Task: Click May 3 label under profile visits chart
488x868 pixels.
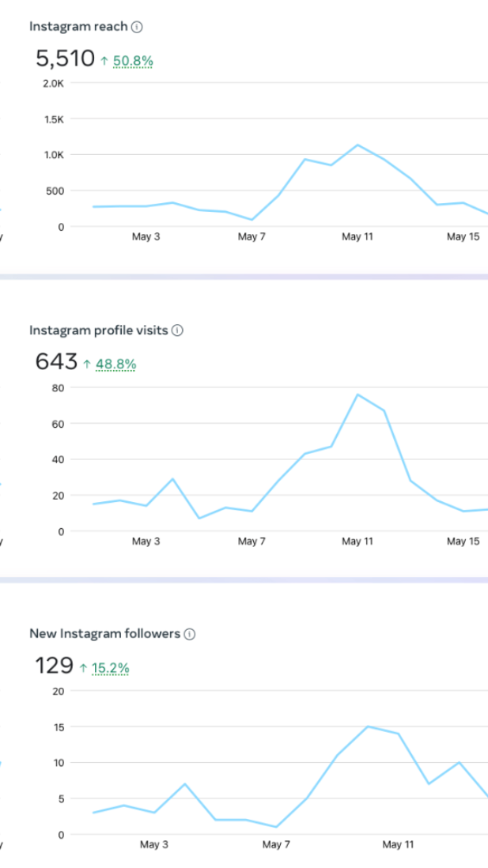Action: [146, 542]
